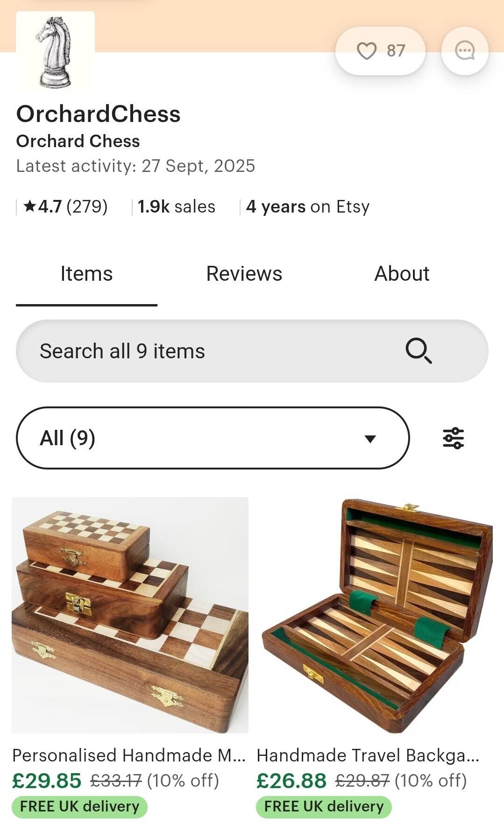Switch to the Reviews tab
This screenshot has height=825, width=504.
click(244, 274)
